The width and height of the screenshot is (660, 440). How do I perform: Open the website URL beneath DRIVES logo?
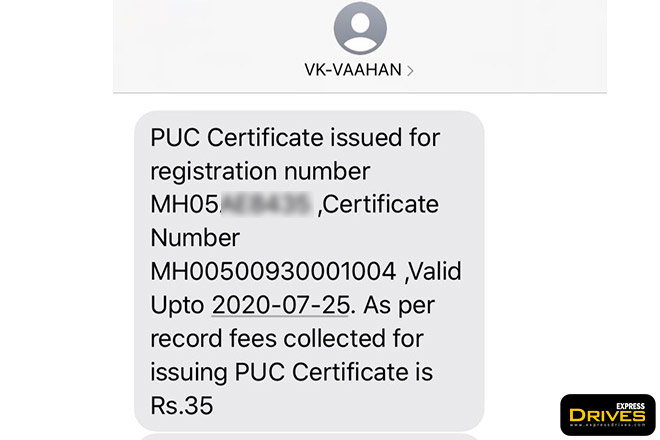click(607, 425)
